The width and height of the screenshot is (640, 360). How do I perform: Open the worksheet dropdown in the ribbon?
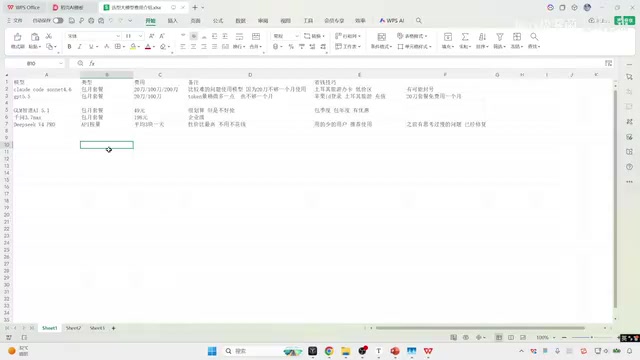(348, 47)
